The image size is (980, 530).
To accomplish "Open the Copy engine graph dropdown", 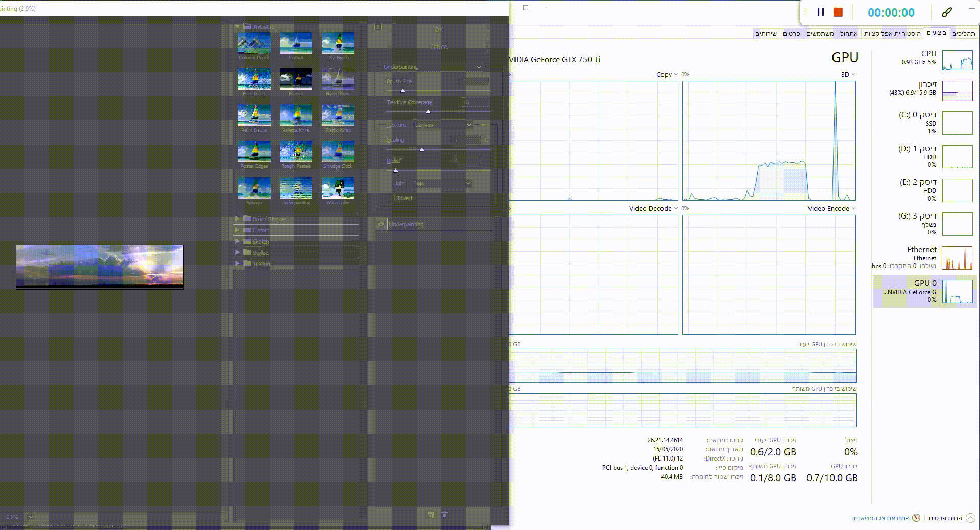I will [667, 75].
